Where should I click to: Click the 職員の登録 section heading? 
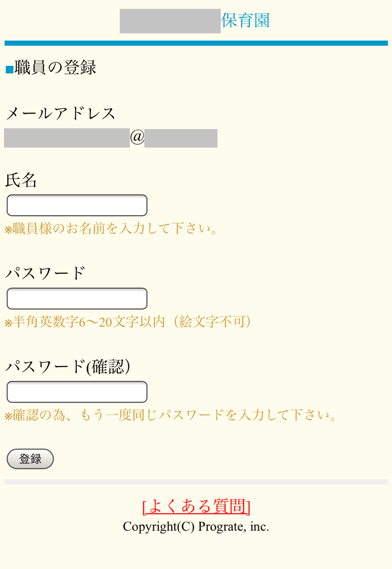(x=55, y=68)
